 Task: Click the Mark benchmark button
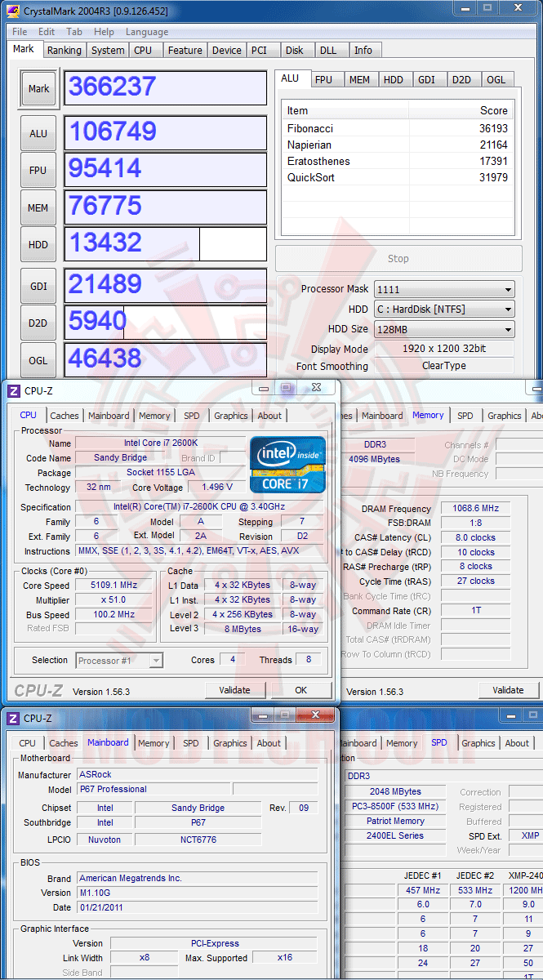[38, 89]
